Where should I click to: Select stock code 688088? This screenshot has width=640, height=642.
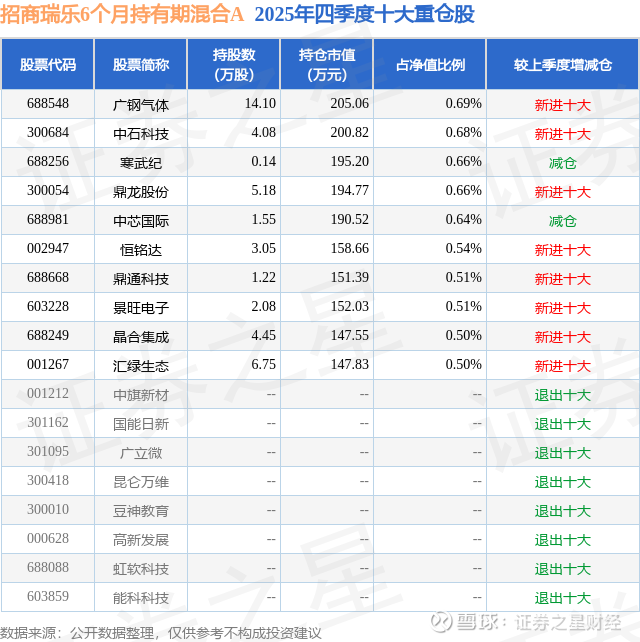coord(48,567)
